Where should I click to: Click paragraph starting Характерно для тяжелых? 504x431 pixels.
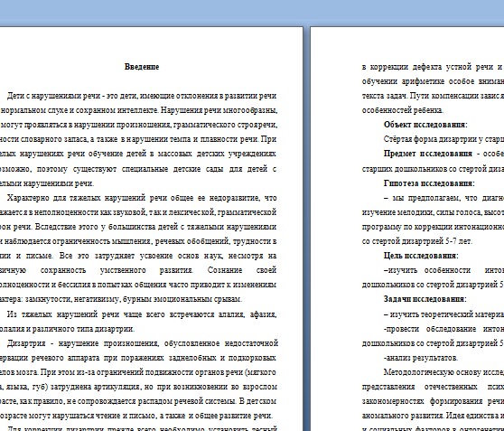click(x=138, y=248)
